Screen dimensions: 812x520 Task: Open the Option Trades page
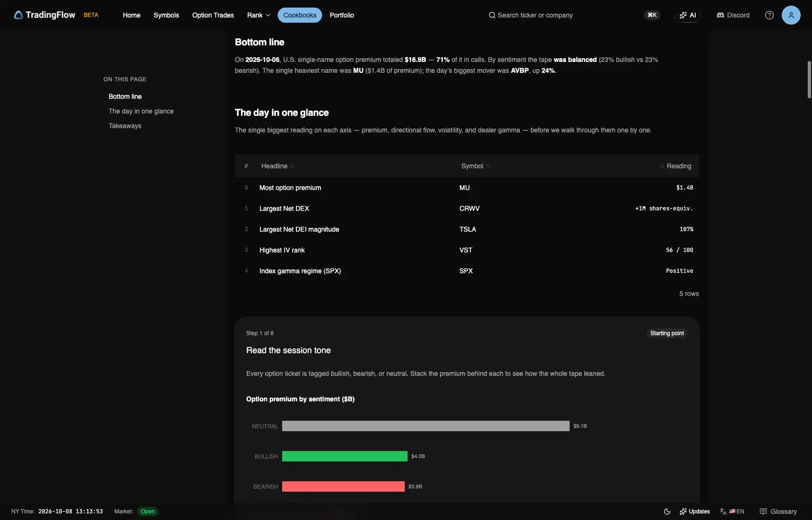[213, 15]
